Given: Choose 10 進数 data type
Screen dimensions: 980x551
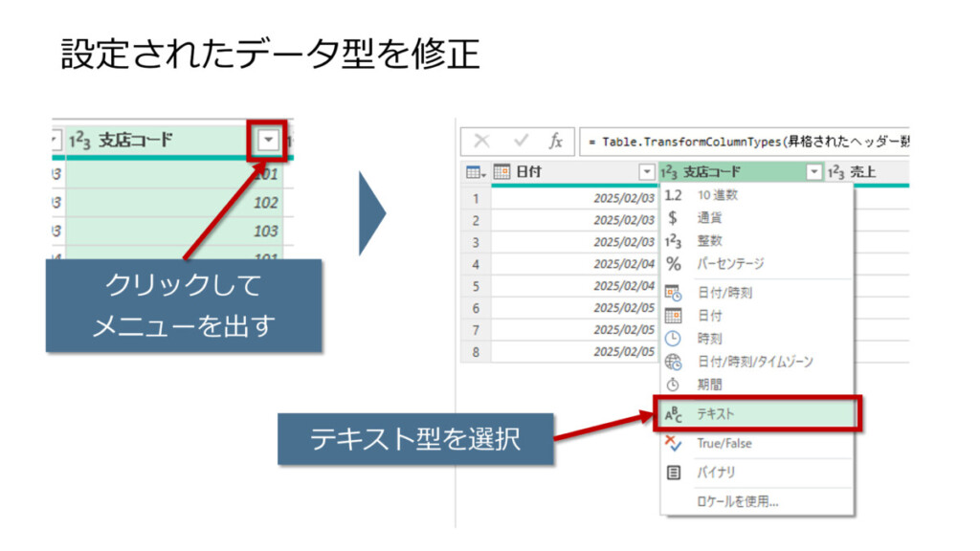Looking at the screenshot, I should click(717, 195).
